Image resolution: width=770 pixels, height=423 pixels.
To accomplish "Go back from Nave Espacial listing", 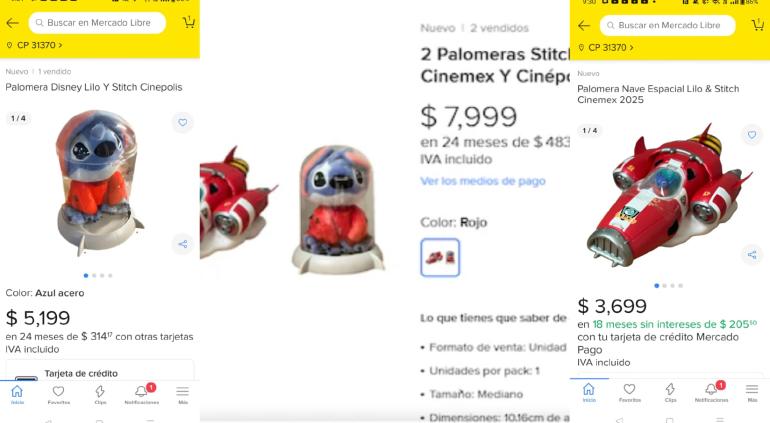I will coord(584,26).
